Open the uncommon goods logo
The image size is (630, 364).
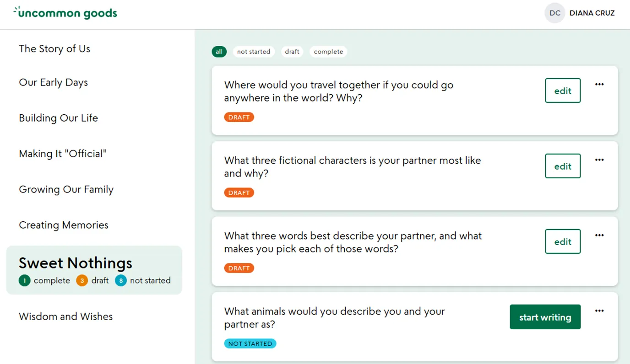[x=65, y=12]
